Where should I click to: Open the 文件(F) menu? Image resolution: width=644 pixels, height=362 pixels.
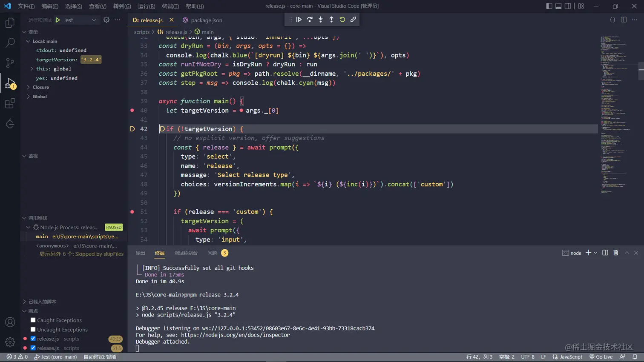(26, 6)
